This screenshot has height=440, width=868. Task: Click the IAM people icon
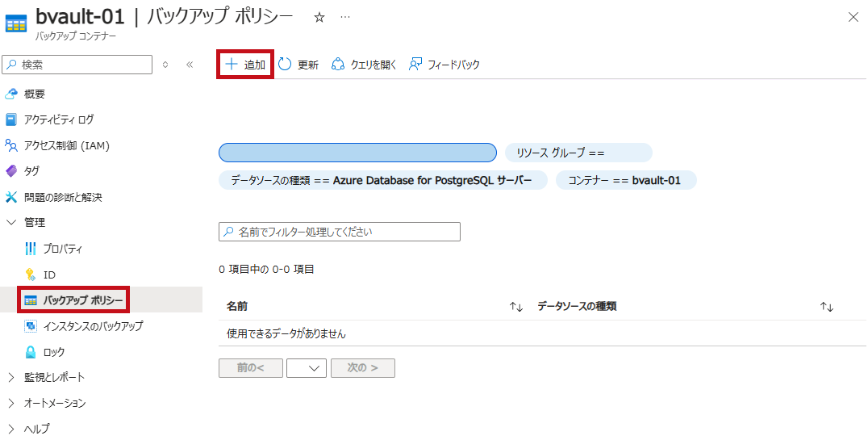pyautogui.click(x=11, y=146)
